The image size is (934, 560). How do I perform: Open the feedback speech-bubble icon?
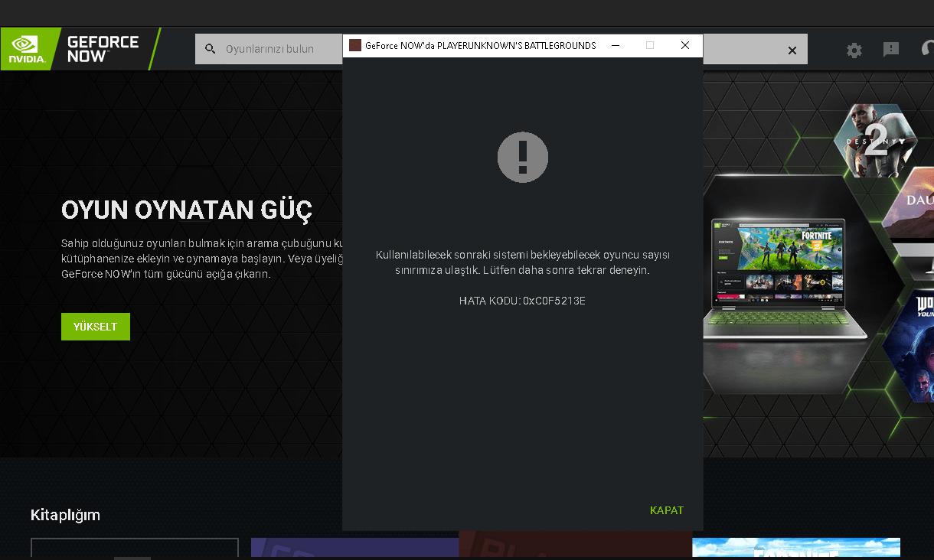(x=891, y=50)
